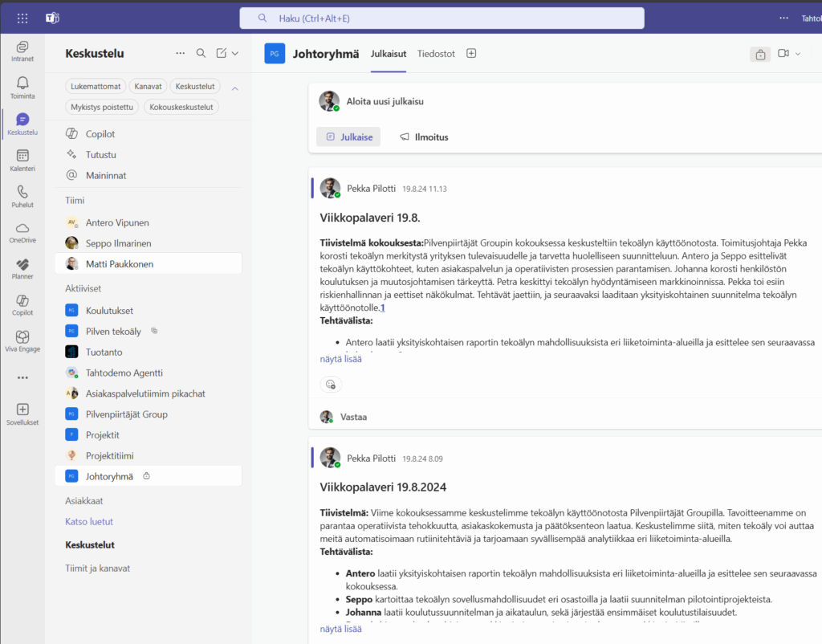Open the Projektitiimi chat
Viewport: 822px width, 644px height.
coord(149,456)
